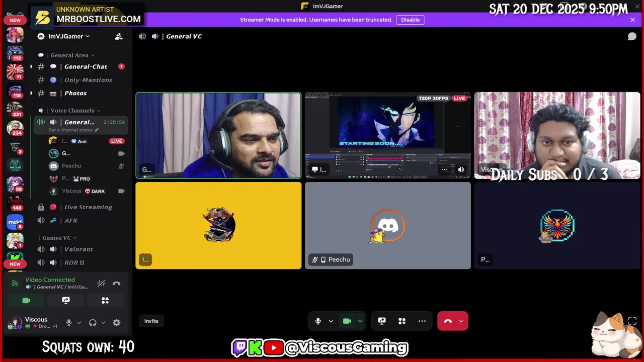This screenshot has height=362, width=644.
Task: Open dropdown arrow beside red hang-up button
Action: [461, 321]
